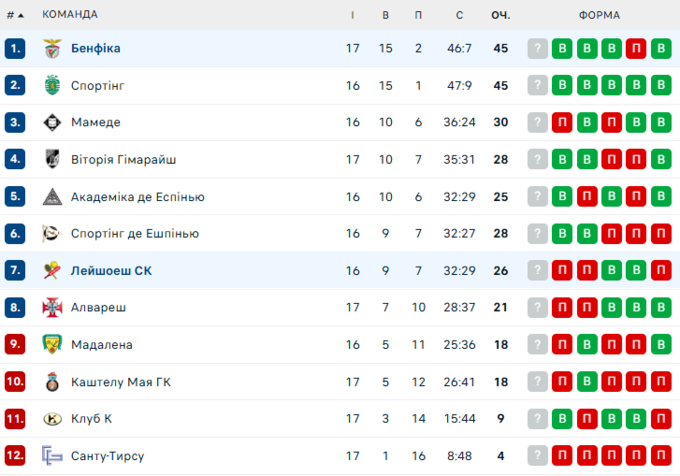Viewport: 680px width, 476px height.
Task: Click Клуб К's first green В form badge
Action: 562,419
